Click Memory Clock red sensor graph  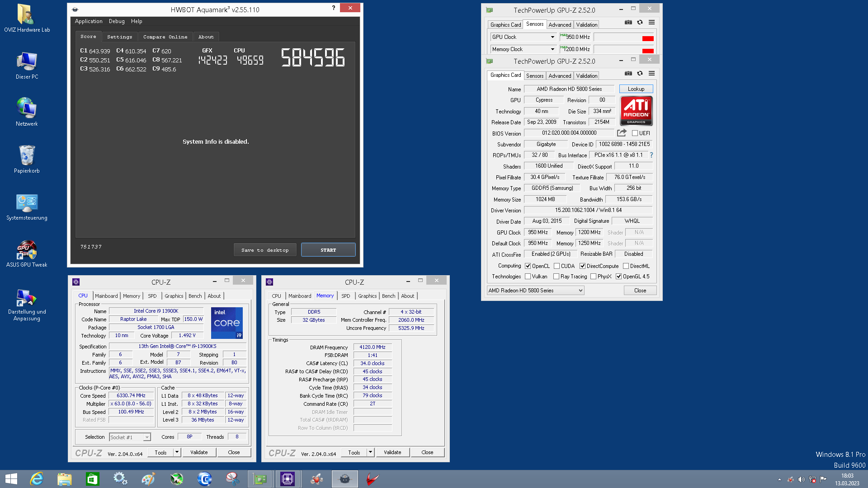pos(624,49)
